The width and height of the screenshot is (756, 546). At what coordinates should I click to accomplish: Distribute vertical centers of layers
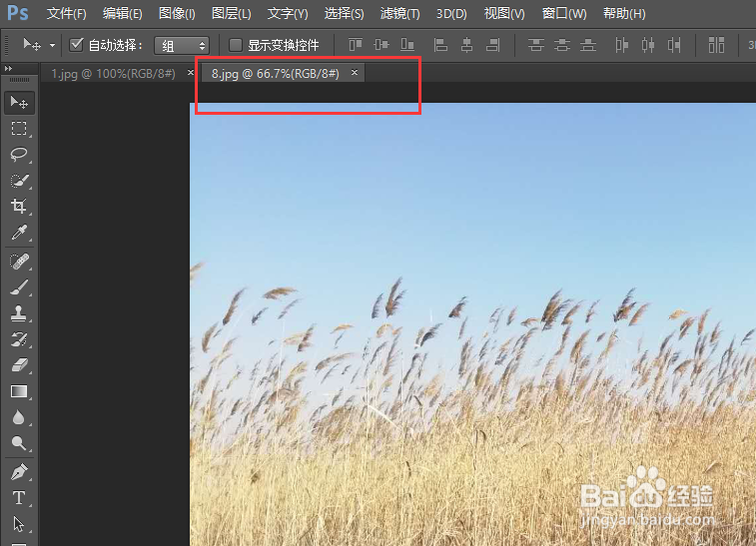pyautogui.click(x=562, y=45)
